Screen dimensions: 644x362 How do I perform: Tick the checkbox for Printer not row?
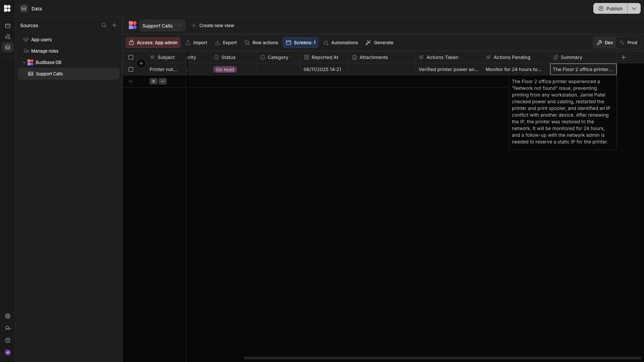[131, 69]
